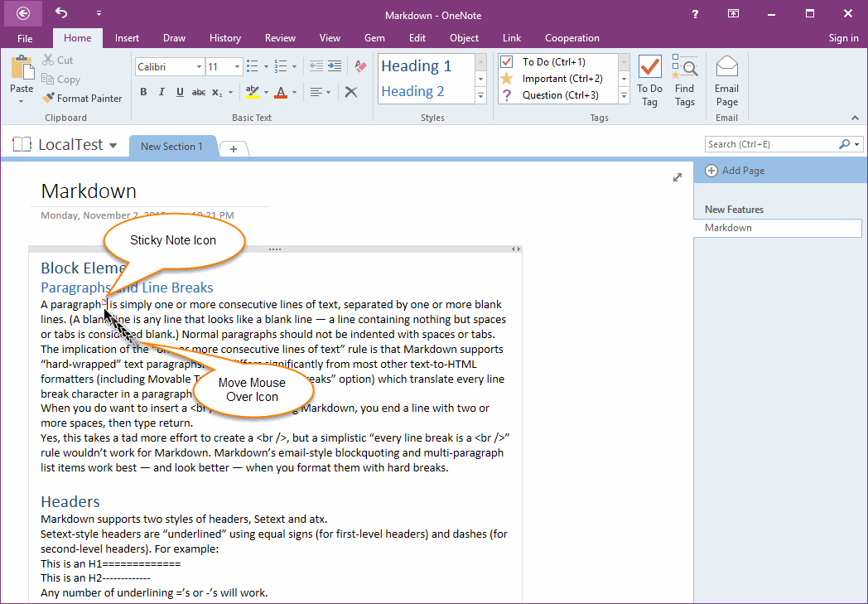The image size is (868, 604).
Task: Click the Copy button
Action: [x=61, y=80]
